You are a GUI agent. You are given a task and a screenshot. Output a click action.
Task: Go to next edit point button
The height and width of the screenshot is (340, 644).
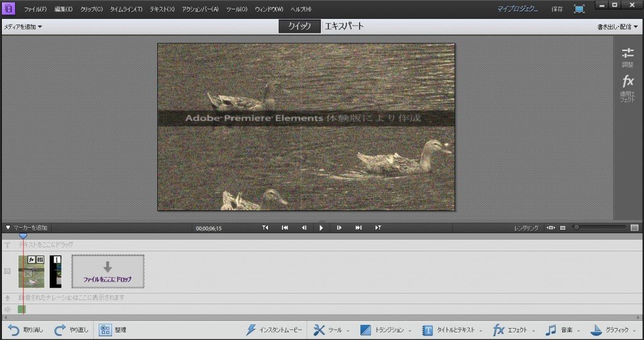point(378,228)
